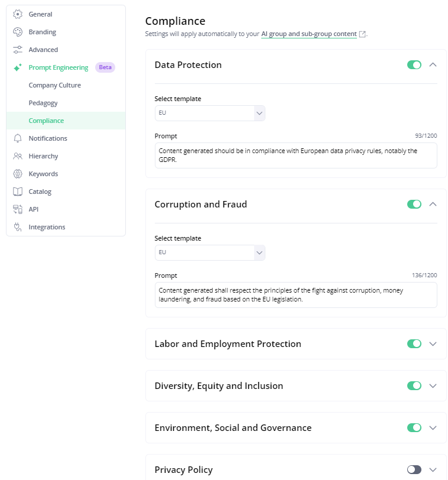
Task: Select the Advanced settings icon
Action: tap(16, 49)
